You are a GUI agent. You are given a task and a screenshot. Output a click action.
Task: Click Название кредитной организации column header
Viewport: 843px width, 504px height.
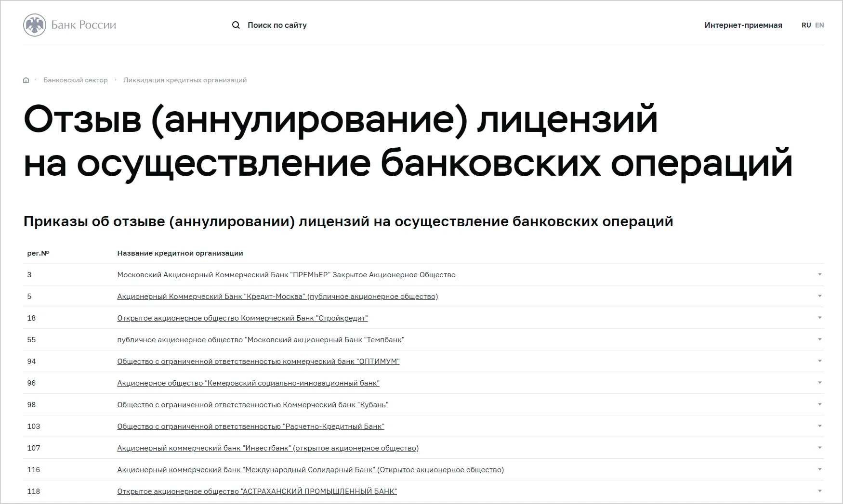click(x=180, y=253)
